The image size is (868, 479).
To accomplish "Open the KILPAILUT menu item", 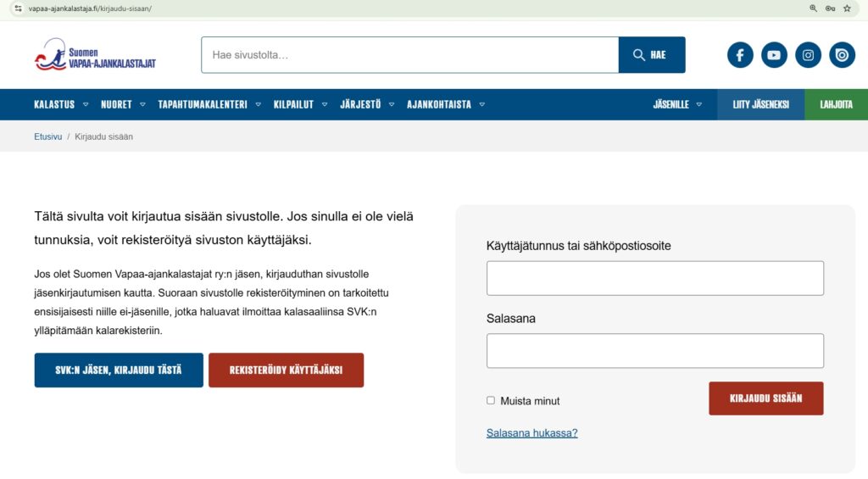I will tap(293, 104).
